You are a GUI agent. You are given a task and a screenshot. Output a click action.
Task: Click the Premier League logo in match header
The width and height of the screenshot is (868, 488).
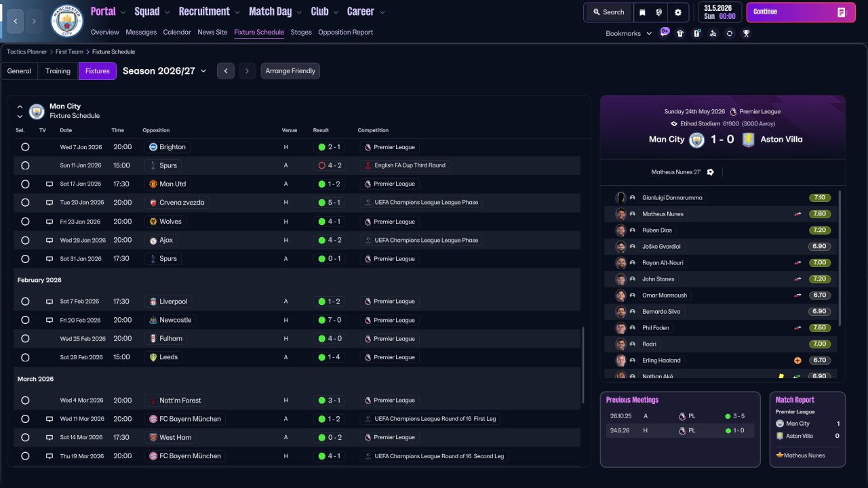pyautogui.click(x=733, y=112)
